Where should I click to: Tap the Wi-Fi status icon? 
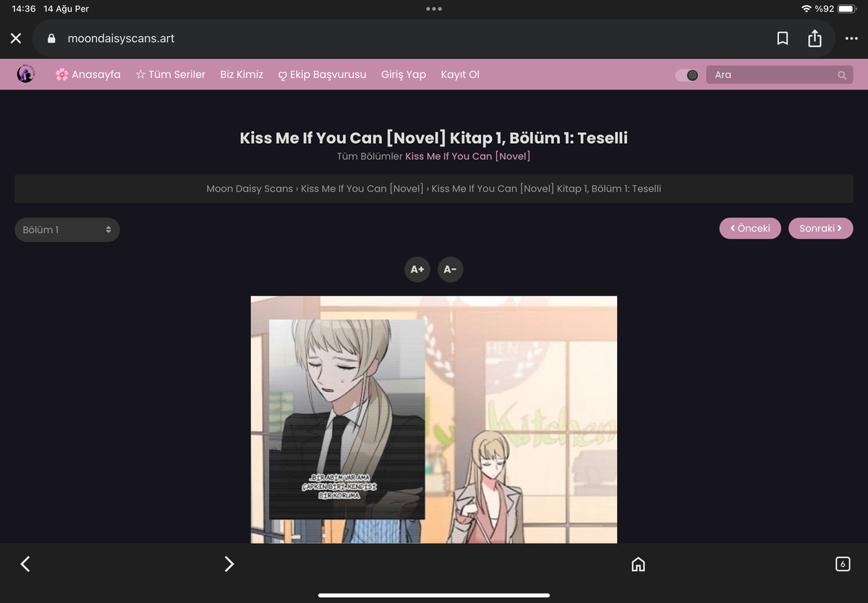807,9
